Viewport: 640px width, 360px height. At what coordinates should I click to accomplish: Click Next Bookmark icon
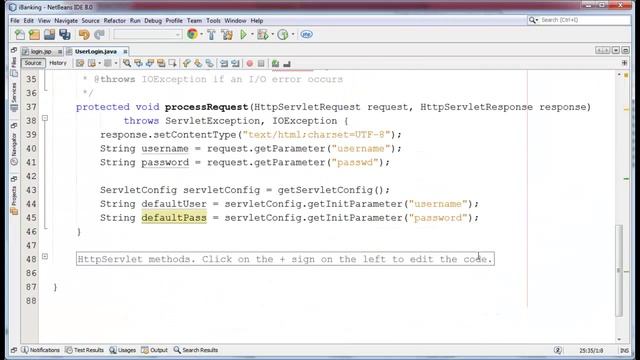pos(198,63)
